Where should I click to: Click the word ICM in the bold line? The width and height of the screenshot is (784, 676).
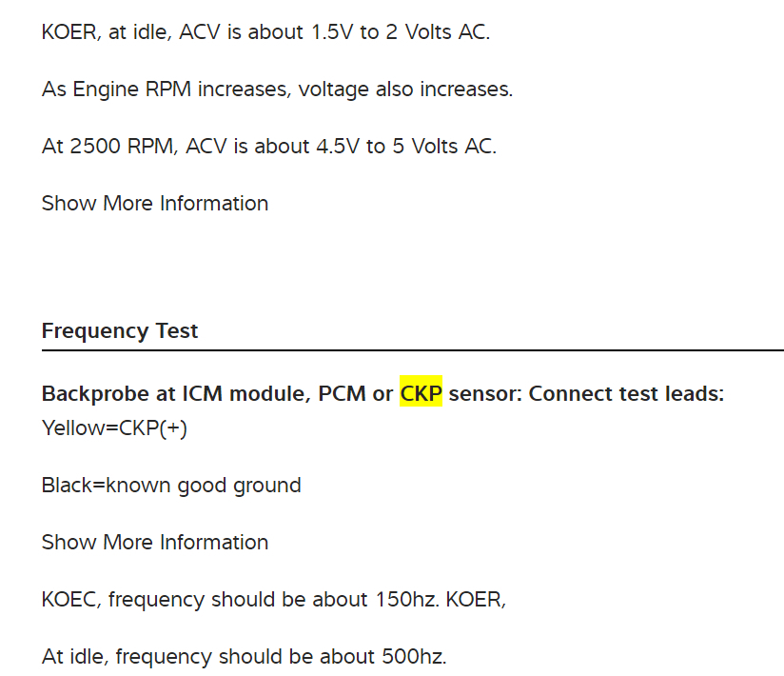coord(200,394)
